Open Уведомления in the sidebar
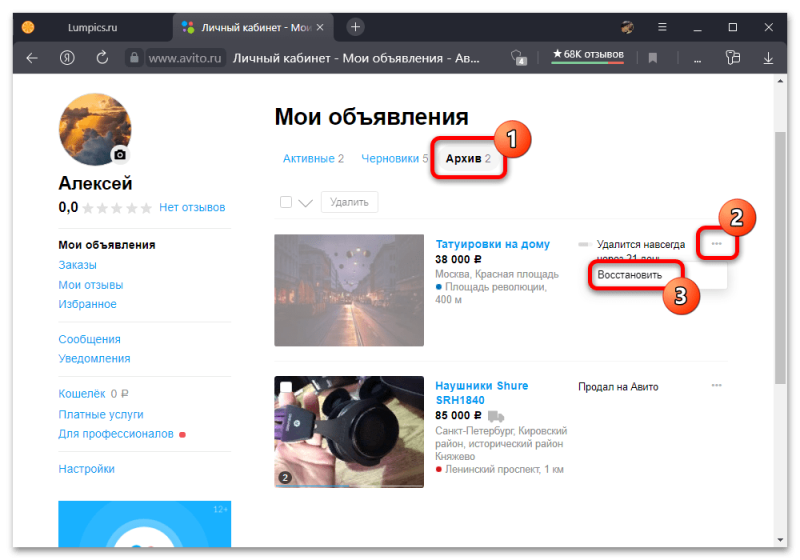The image size is (800, 560). (94, 359)
